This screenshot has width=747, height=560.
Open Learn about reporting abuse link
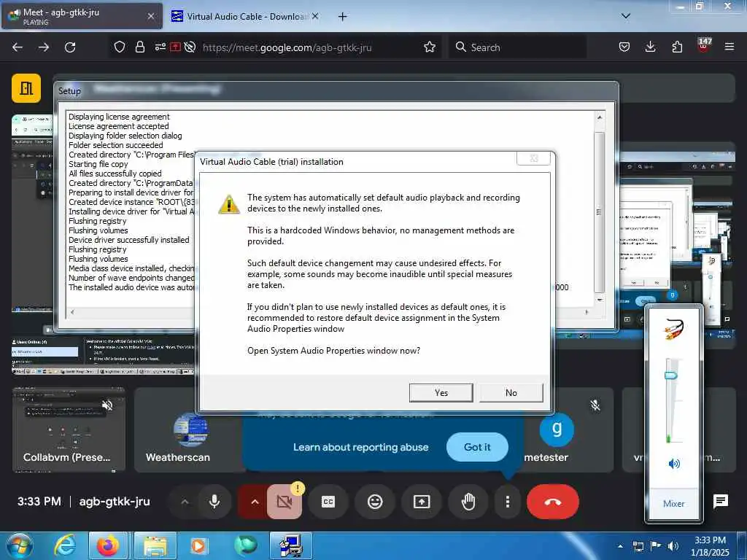click(x=360, y=447)
